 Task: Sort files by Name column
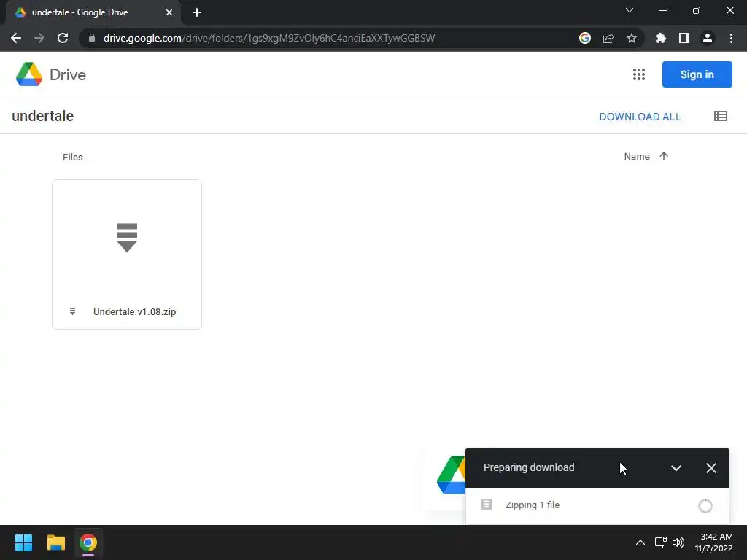(636, 157)
